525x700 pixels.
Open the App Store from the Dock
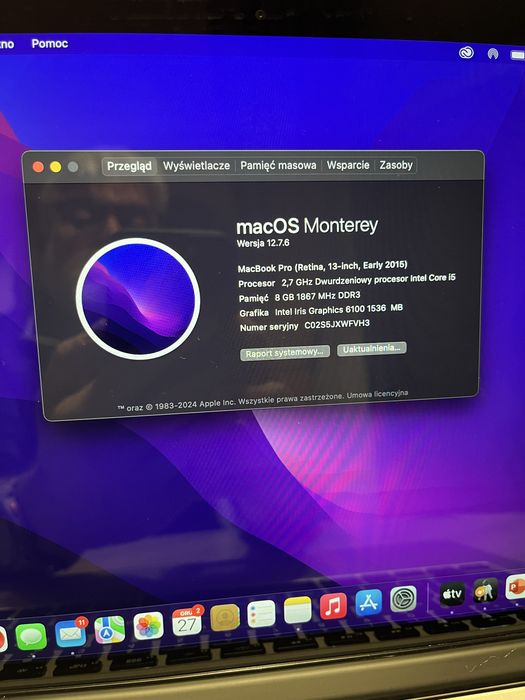pos(369,602)
